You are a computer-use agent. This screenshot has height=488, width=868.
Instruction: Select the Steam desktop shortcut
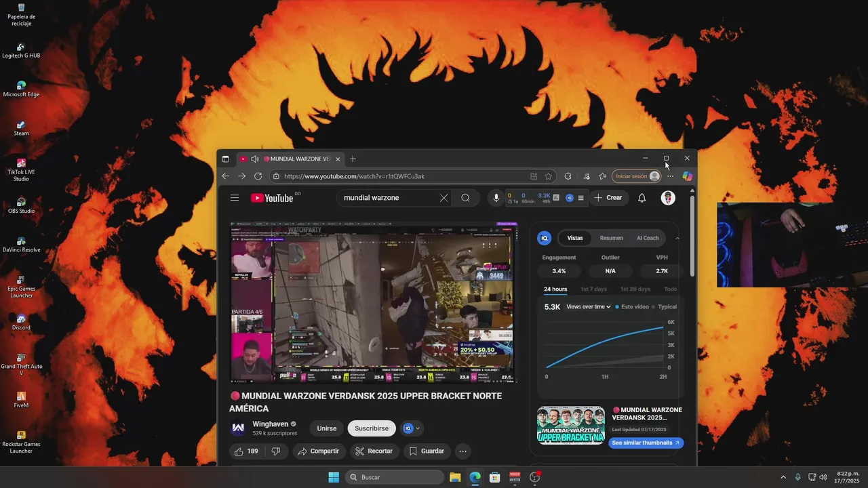21,129
